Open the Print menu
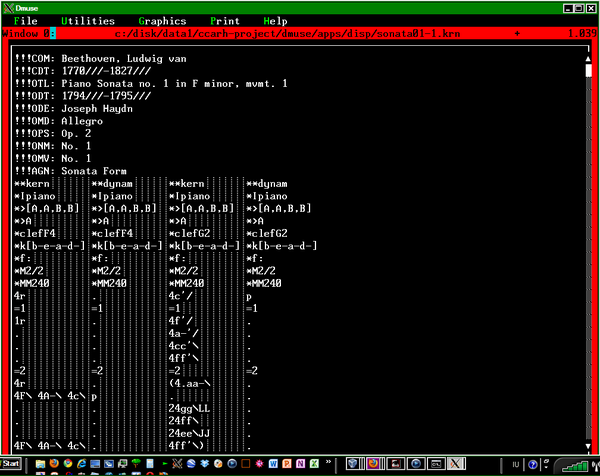 pos(225,20)
